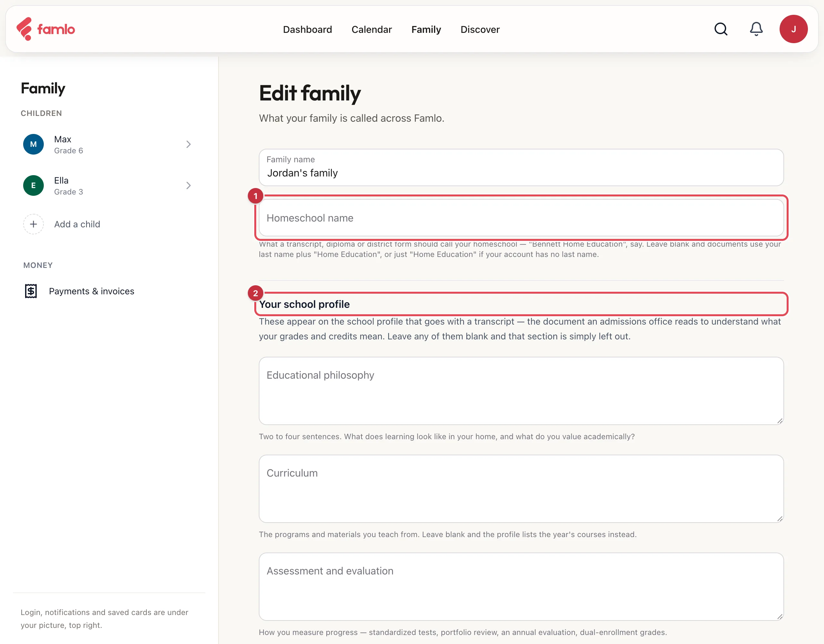This screenshot has height=644, width=824.
Task: Click Ella's E avatar
Action: 33,185
